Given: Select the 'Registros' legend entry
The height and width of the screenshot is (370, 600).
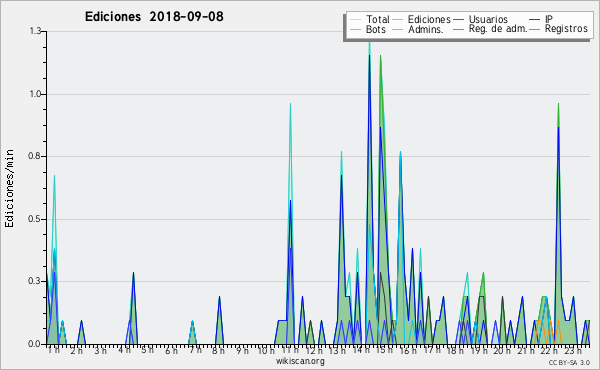Looking at the screenshot, I should [566, 29].
